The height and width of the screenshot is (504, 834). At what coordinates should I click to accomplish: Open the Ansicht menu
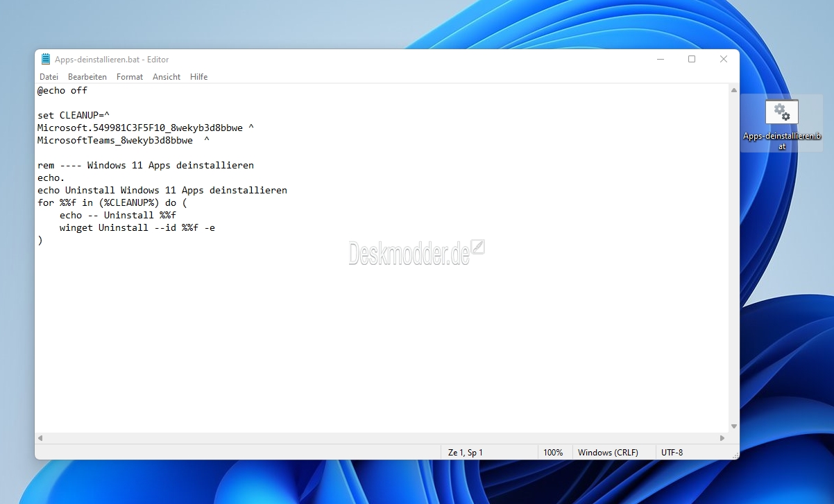click(x=167, y=77)
